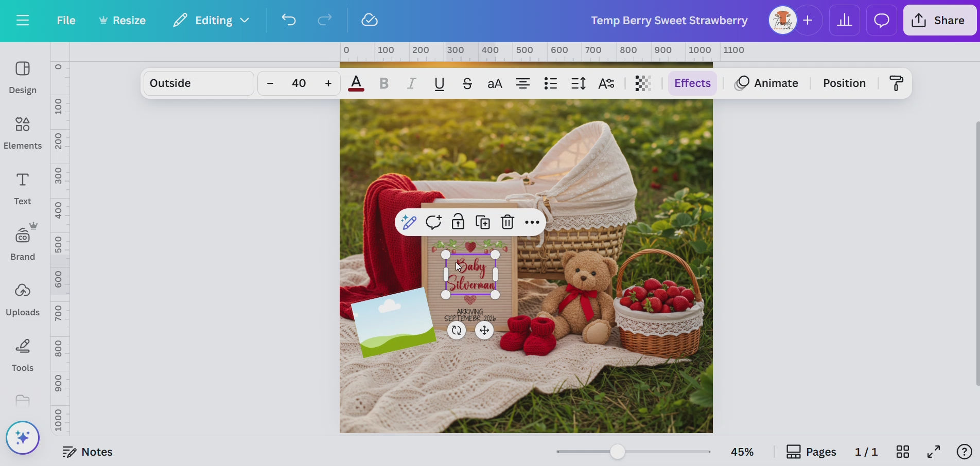Increase font size with plus

[328, 83]
